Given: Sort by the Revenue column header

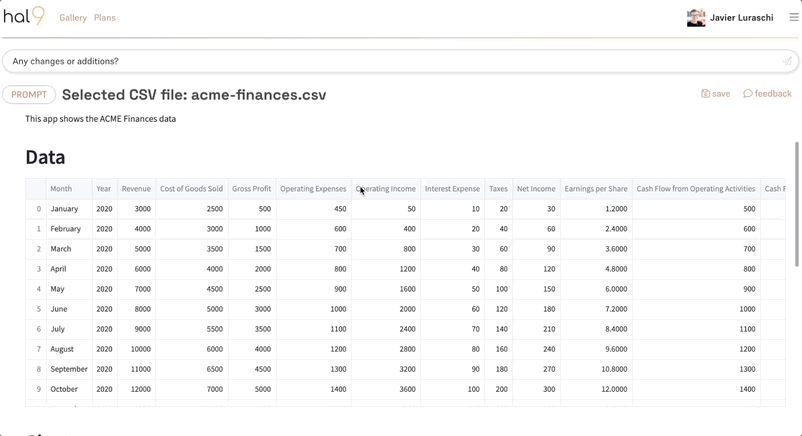Looking at the screenshot, I should click(x=136, y=189).
